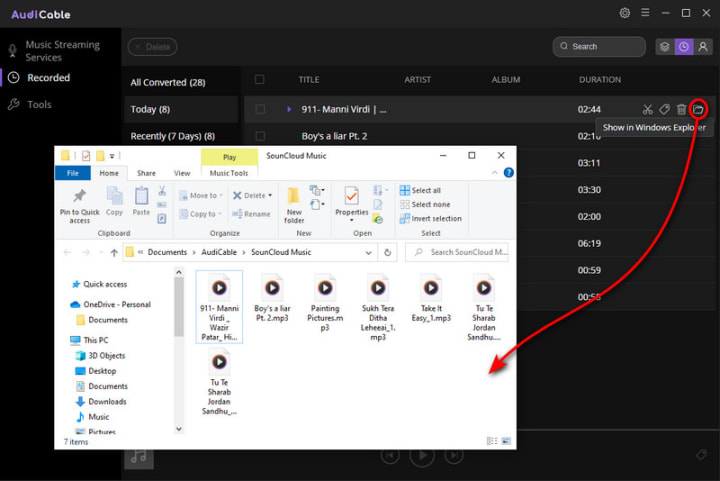
Task: Select Painting Pictures.mp3 file
Action: click(325, 302)
